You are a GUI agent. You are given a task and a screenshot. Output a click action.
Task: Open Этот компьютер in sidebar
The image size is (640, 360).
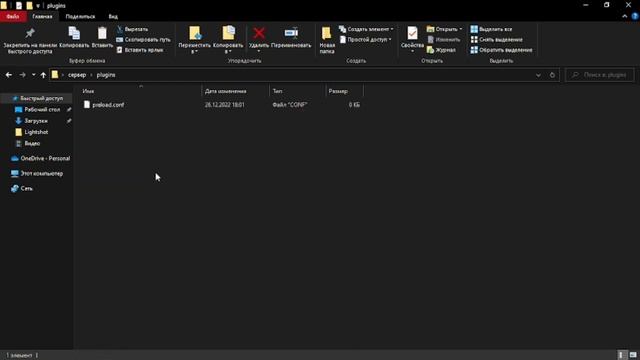click(41, 173)
